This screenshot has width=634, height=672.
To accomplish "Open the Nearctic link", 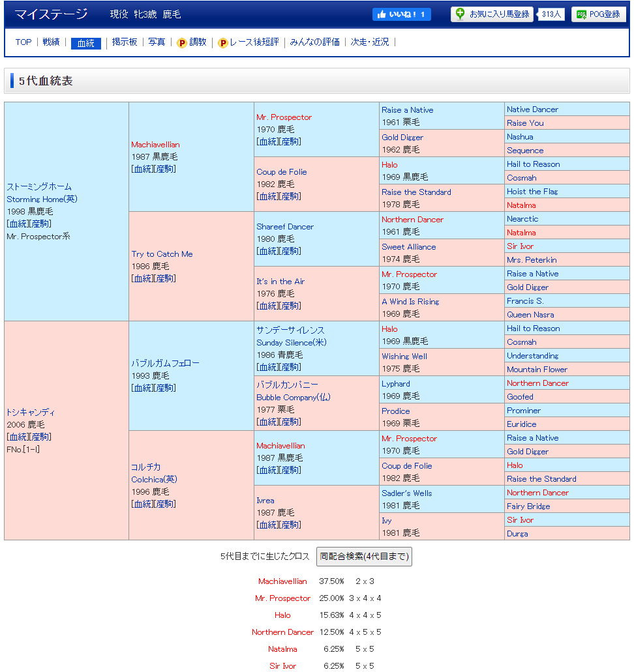I will [x=522, y=219].
